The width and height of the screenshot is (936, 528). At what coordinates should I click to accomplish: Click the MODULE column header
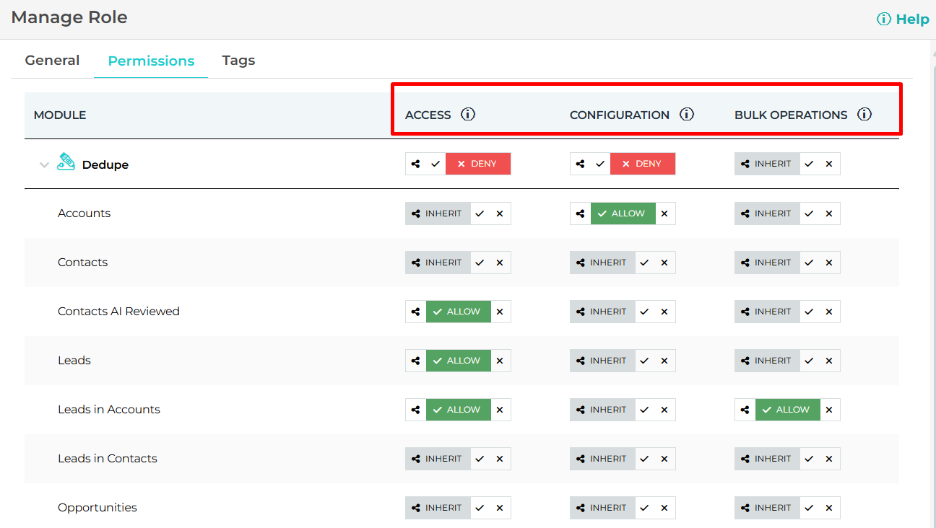pyautogui.click(x=60, y=115)
